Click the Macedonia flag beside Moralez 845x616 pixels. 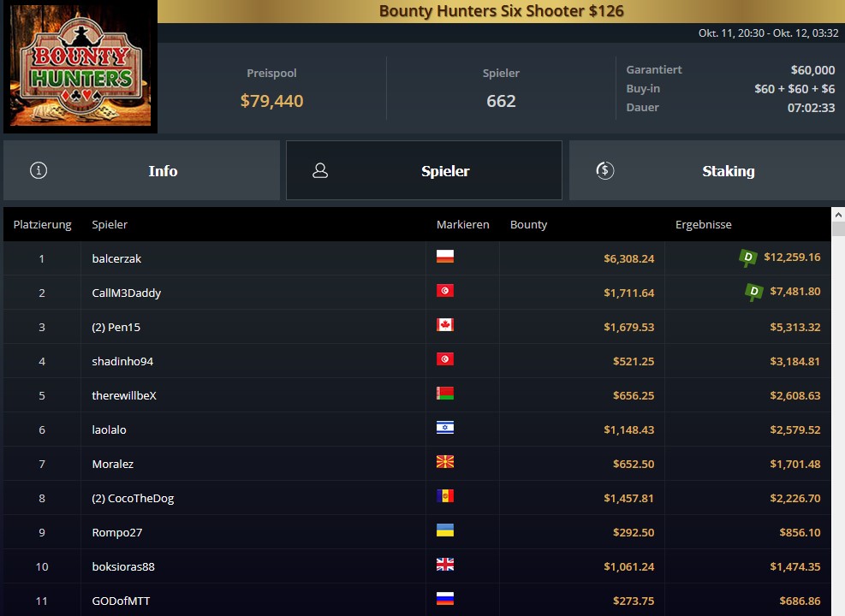[x=445, y=461]
